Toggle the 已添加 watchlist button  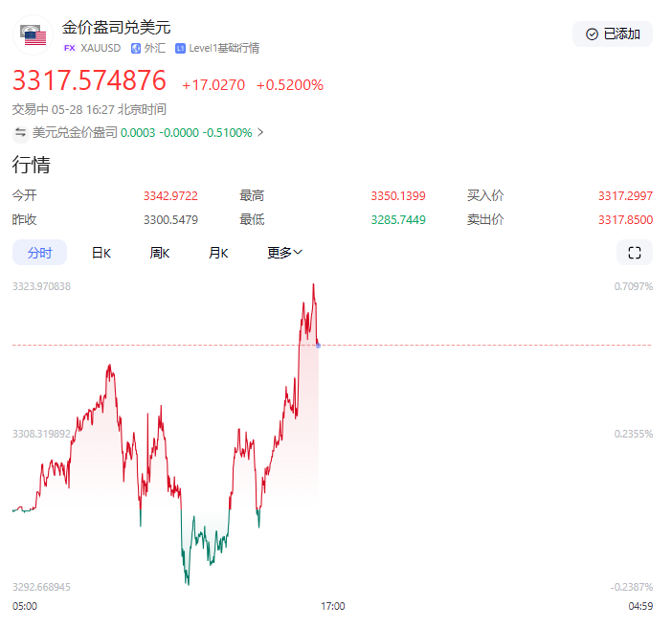(x=613, y=34)
